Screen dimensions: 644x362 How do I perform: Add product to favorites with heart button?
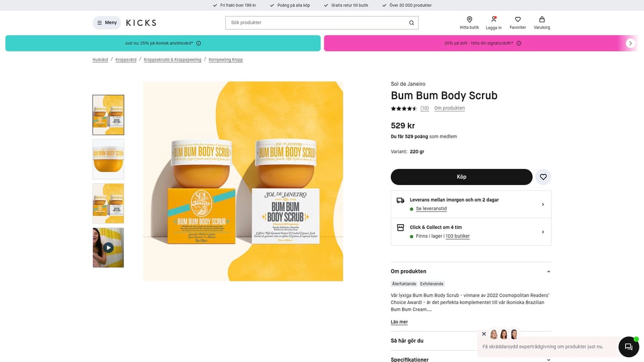pyautogui.click(x=543, y=177)
